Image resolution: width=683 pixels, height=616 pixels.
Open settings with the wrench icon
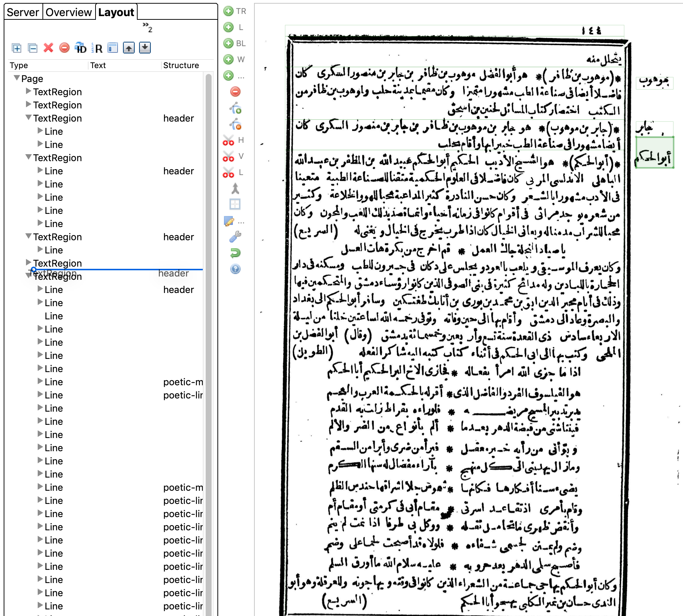point(235,237)
